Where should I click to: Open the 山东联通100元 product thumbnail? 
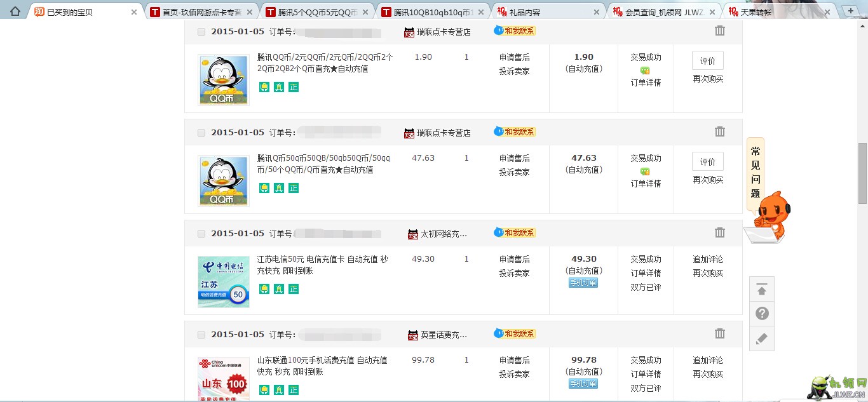tap(224, 379)
